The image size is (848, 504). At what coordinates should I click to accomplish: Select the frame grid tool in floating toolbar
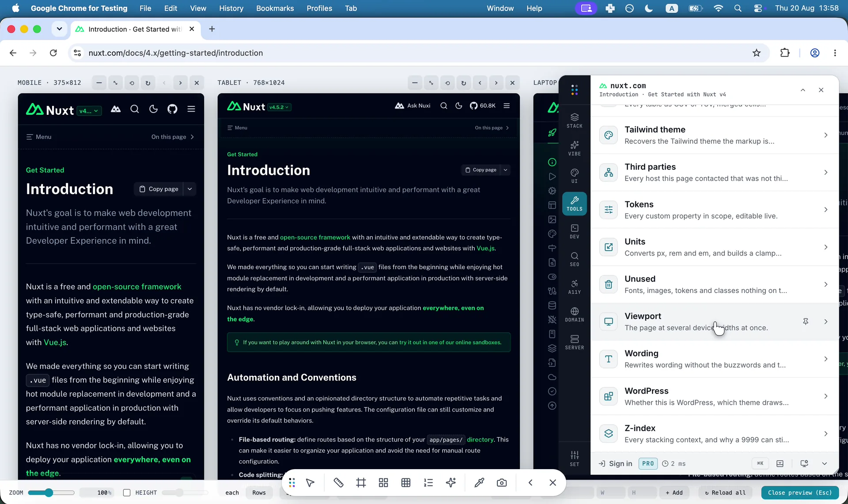361,483
